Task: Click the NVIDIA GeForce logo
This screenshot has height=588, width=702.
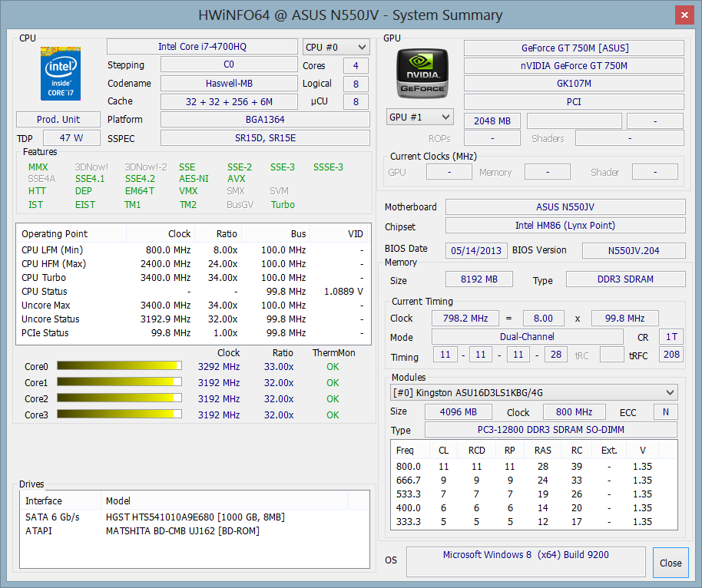Action: point(422,73)
